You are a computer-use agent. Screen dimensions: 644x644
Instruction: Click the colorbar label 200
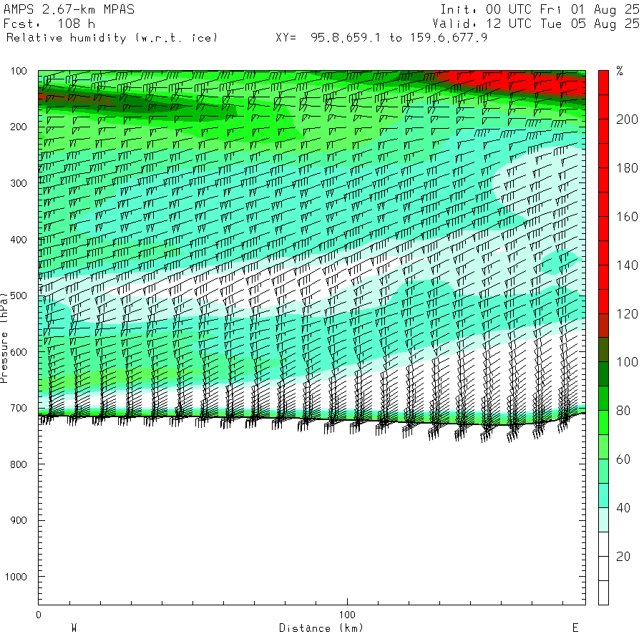point(627,119)
